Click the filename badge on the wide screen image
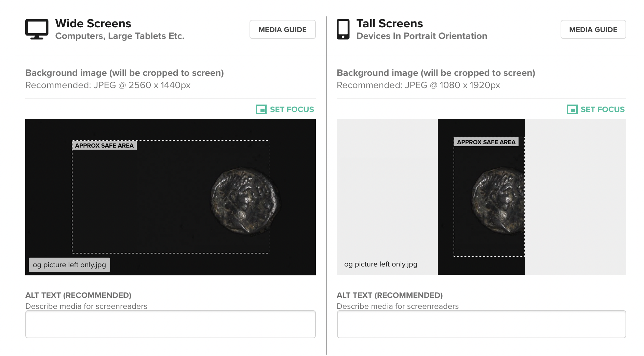This screenshot has width=644, height=356. click(x=69, y=265)
